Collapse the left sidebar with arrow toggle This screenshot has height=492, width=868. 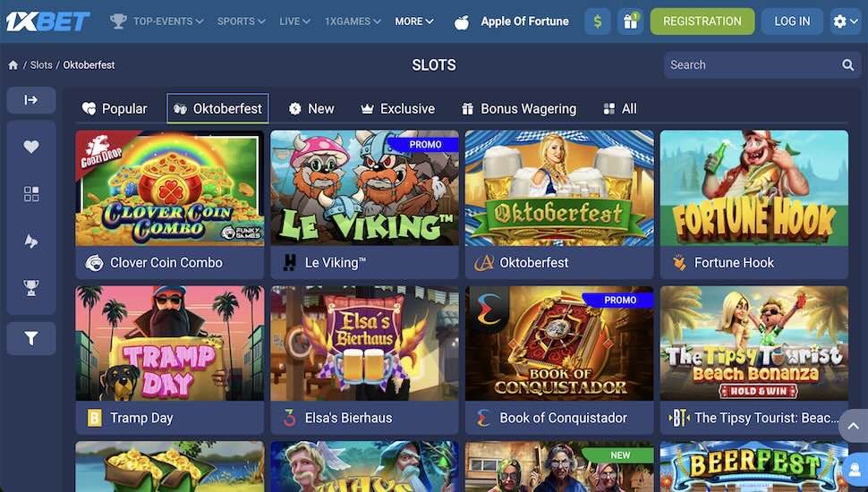[x=31, y=100]
